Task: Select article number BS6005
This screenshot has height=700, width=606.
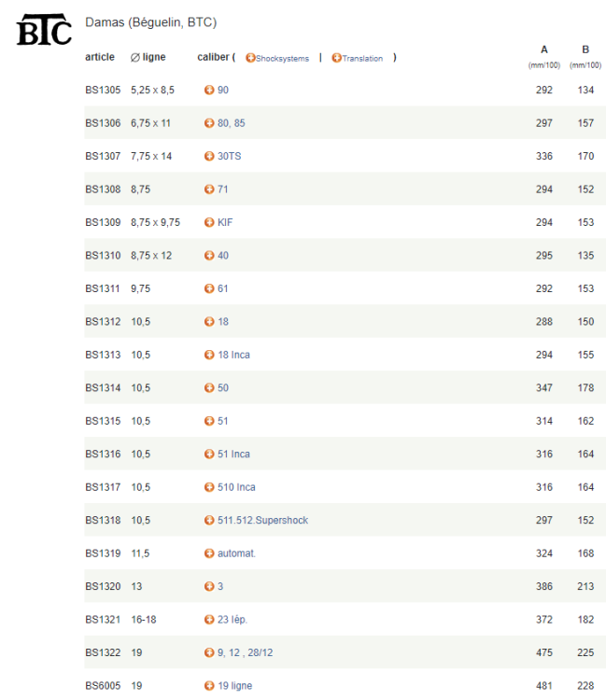Action: click(x=103, y=685)
